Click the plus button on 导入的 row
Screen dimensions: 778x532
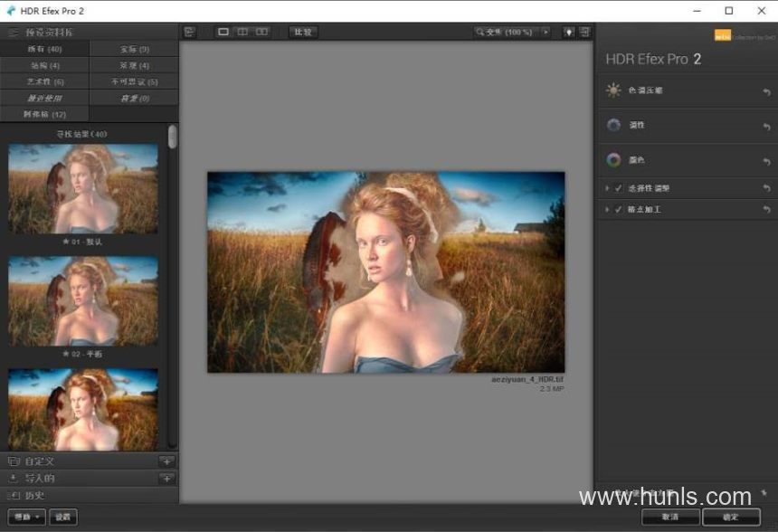166,479
